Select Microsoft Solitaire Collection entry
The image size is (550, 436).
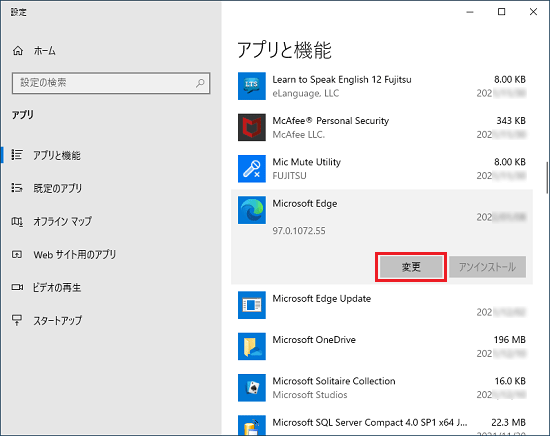(382, 388)
